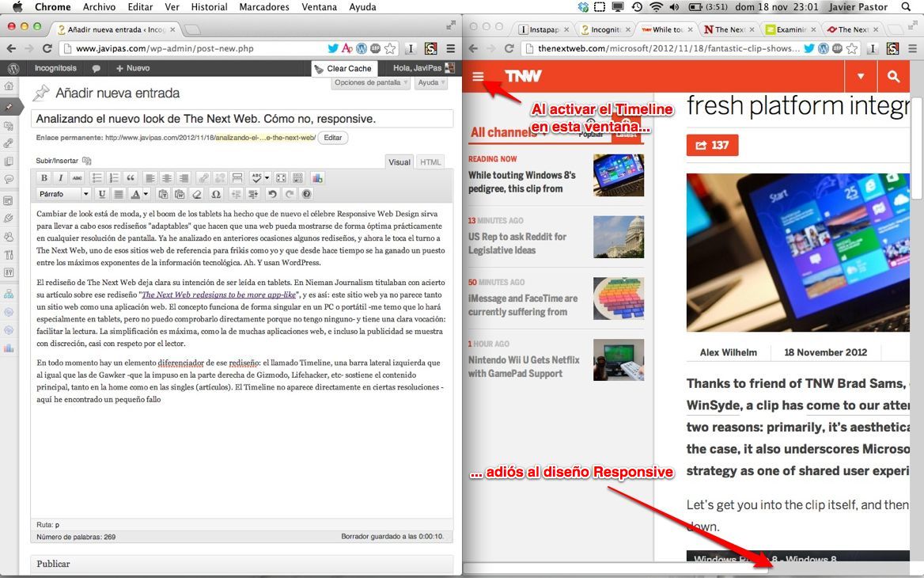Align editor text to the right
The width and height of the screenshot is (924, 578).
tap(184, 177)
